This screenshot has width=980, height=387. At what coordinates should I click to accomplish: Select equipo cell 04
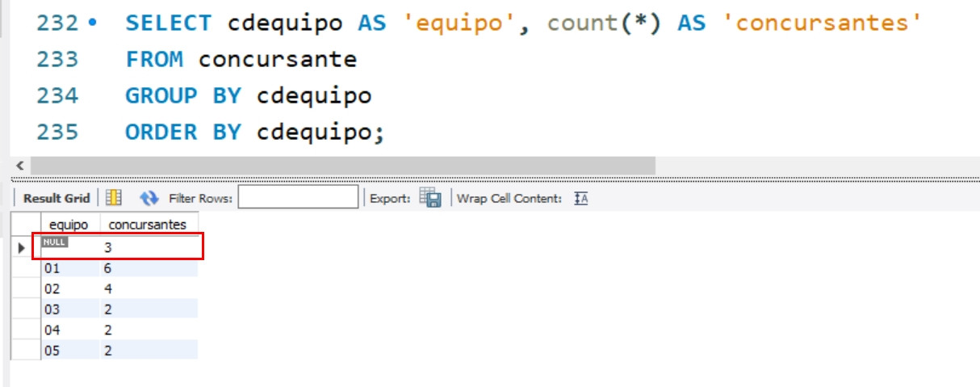click(x=69, y=330)
